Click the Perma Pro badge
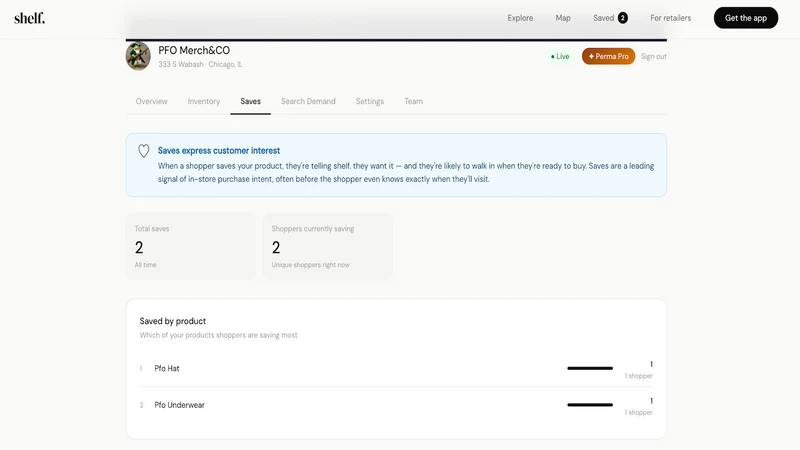The width and height of the screenshot is (800, 450). point(608,56)
